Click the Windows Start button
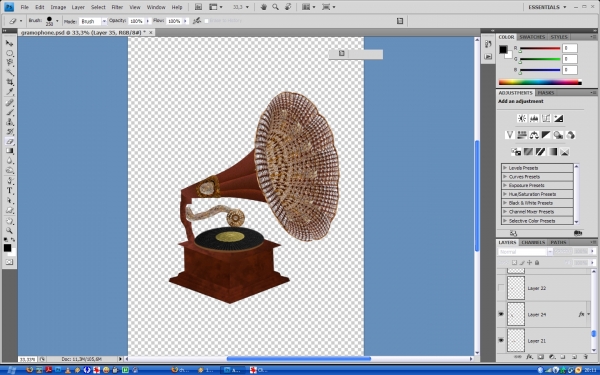Viewport: 600px width, 375px height. click(x=10, y=370)
